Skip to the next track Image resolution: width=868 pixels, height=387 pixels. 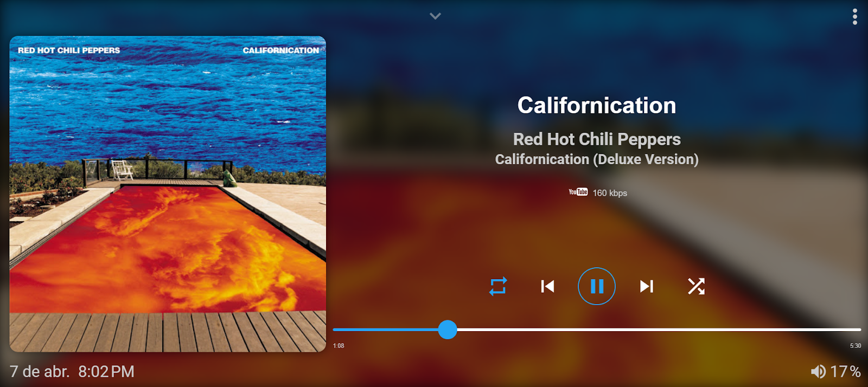point(646,286)
